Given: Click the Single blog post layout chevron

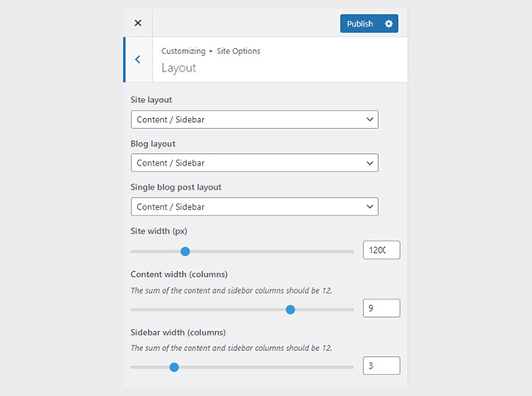Looking at the screenshot, I should (370, 206).
